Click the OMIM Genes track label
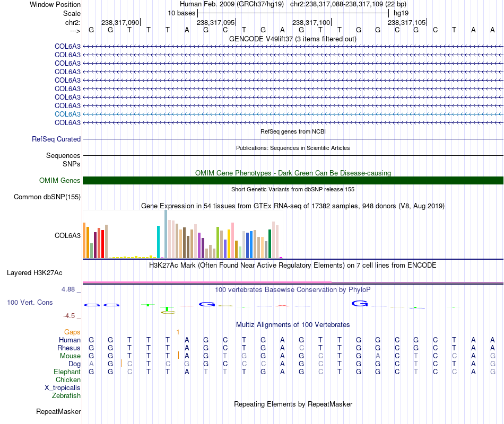This screenshot has width=504, height=424. pos(60,181)
